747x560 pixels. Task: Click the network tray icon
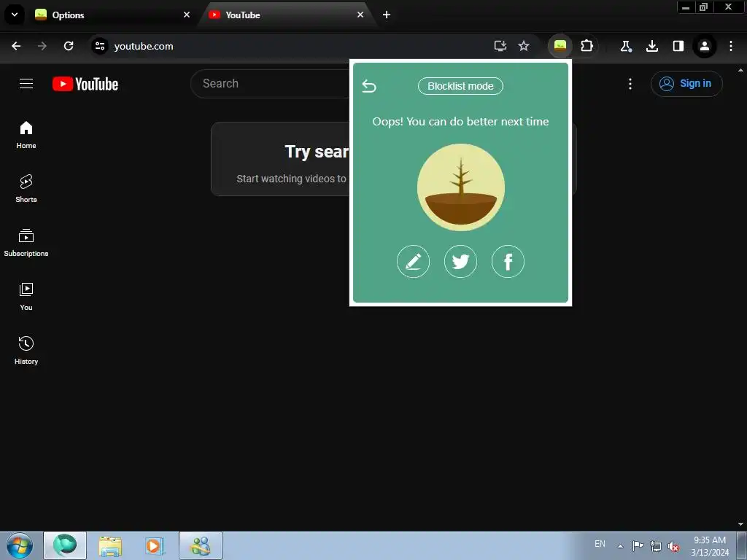pyautogui.click(x=656, y=546)
